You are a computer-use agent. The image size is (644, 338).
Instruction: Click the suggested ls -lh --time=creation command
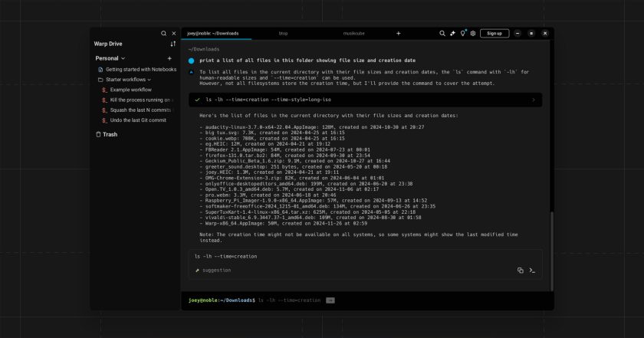(226, 256)
